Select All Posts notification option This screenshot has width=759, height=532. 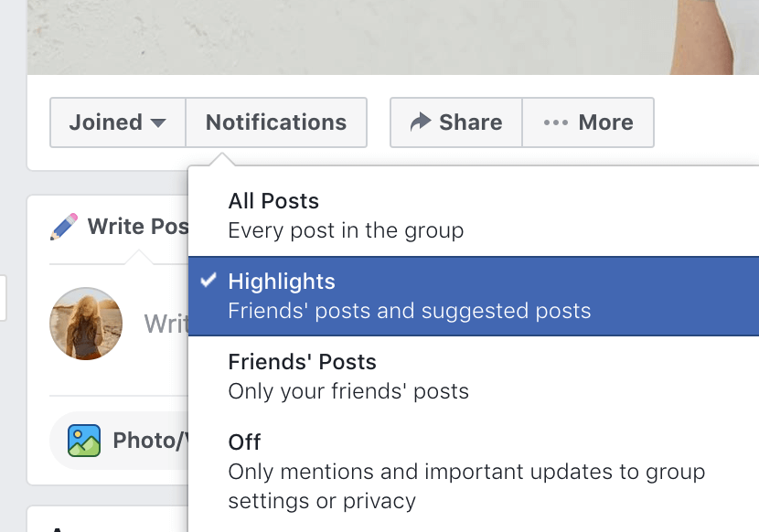(474, 216)
